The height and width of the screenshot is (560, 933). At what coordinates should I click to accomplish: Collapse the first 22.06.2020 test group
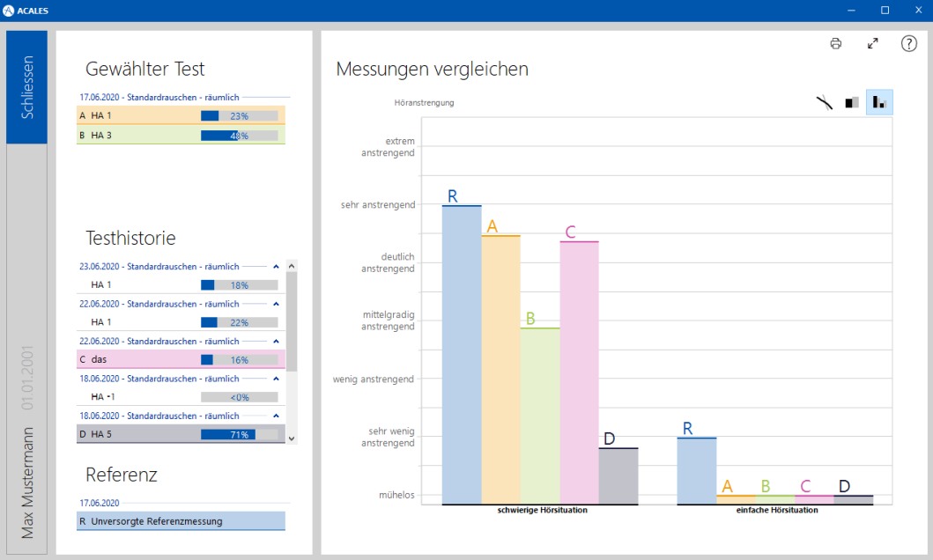pos(276,304)
